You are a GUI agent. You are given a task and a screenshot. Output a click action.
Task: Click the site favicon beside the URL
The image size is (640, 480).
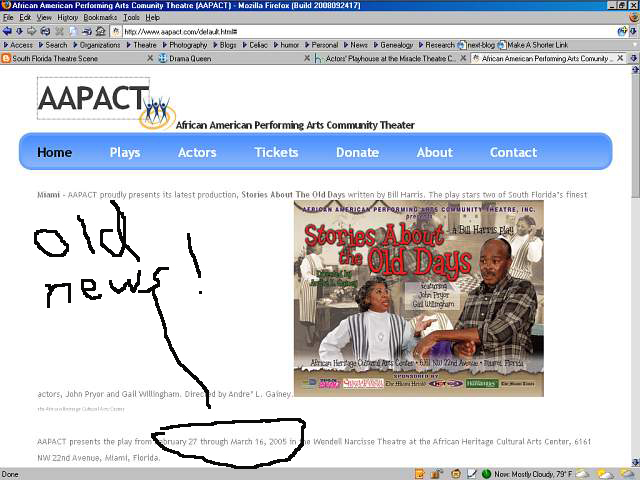tap(116, 31)
